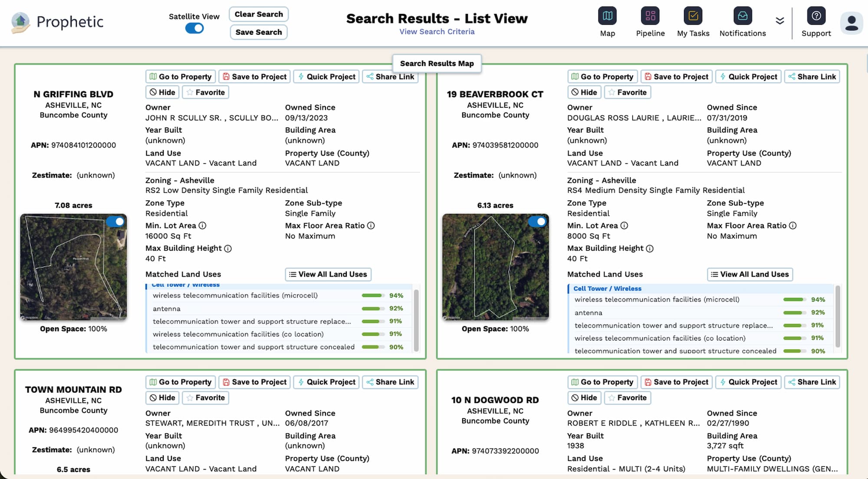Click Max Floor Area Ratio info icon, N Griffing Blvd
This screenshot has height=479, width=868.
[x=371, y=226]
